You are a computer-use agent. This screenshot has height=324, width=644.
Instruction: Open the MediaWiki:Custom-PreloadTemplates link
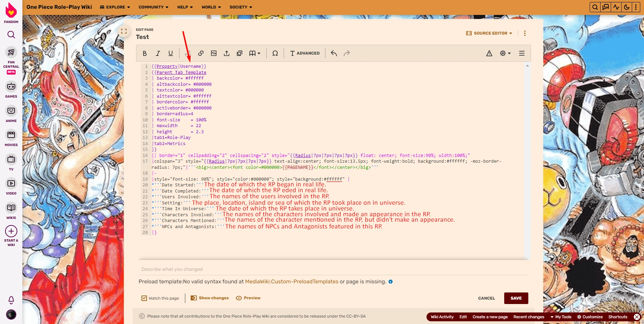pos(292,282)
